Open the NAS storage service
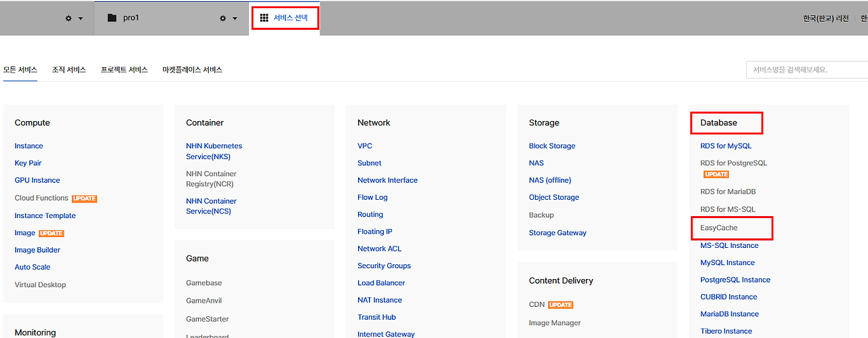 (536, 163)
